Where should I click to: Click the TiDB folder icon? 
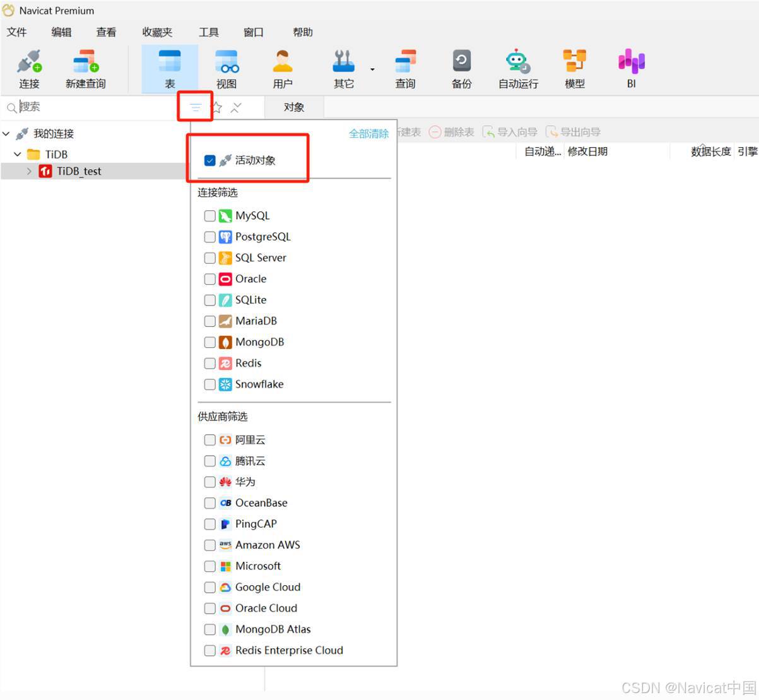[33, 154]
